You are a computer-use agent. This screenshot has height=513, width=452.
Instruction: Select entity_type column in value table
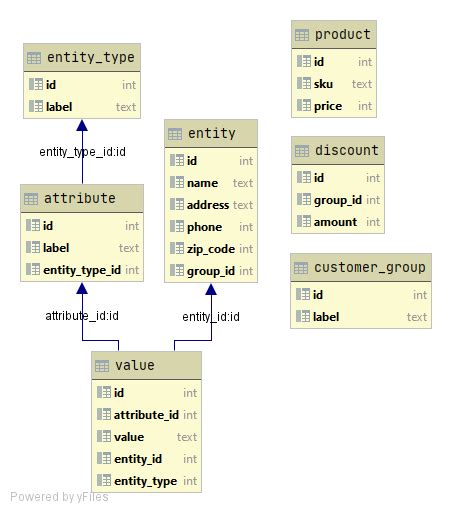(x=145, y=481)
